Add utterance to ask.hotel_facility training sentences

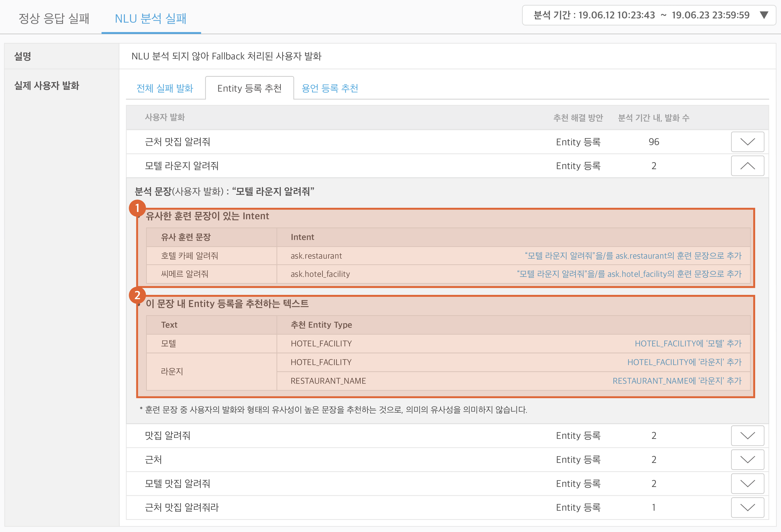[629, 274]
